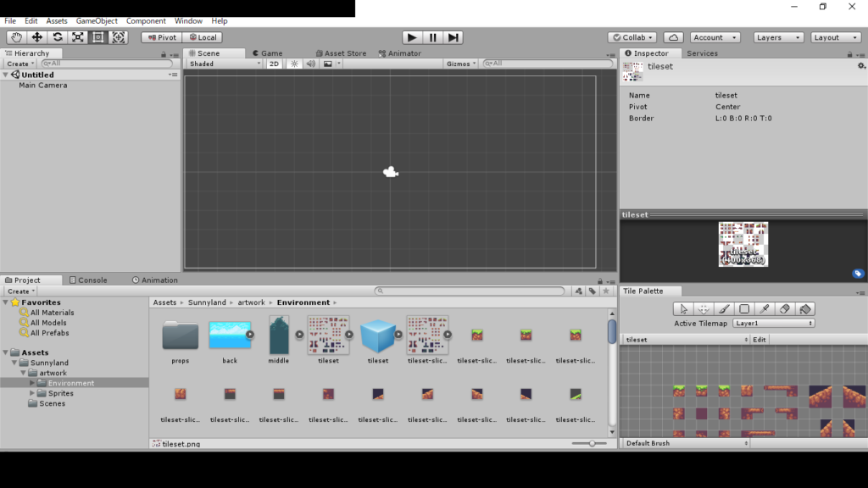Open the Shaded draw mode dropdown
Viewport: 868px width, 488px height.
coord(225,64)
